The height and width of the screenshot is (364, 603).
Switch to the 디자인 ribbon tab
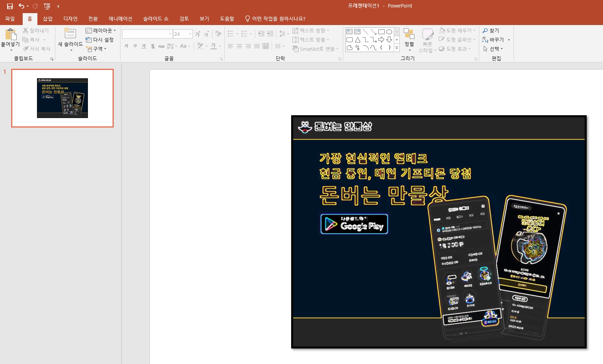tap(70, 19)
